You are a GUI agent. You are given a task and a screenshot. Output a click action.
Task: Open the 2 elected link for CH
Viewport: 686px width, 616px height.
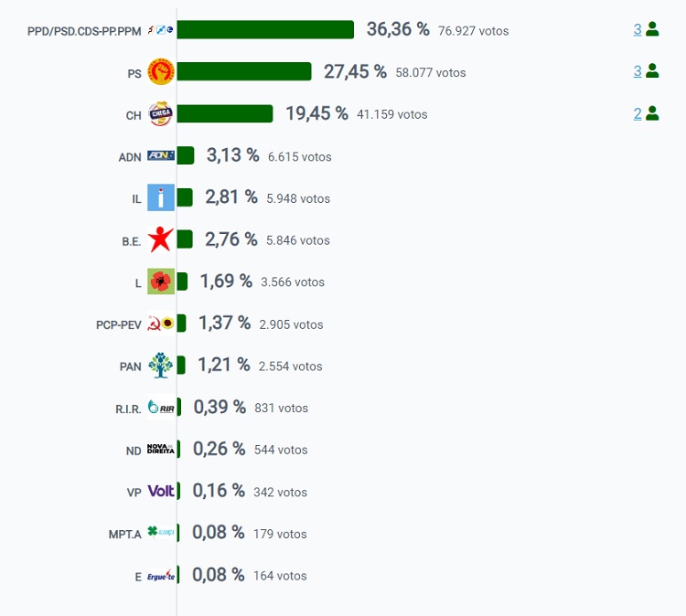(638, 113)
